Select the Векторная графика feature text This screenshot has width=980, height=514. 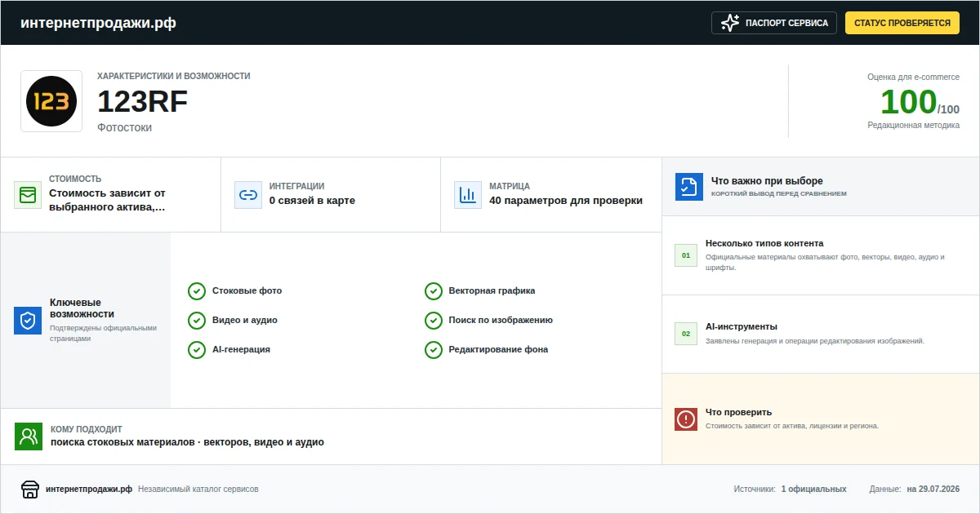pos(492,291)
